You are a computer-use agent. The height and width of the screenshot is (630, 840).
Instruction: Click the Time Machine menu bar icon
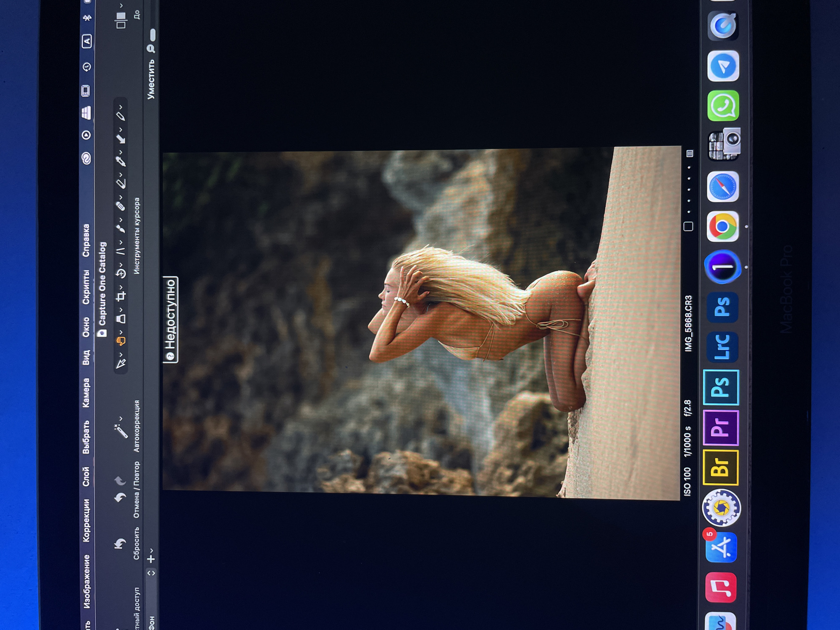[x=87, y=67]
